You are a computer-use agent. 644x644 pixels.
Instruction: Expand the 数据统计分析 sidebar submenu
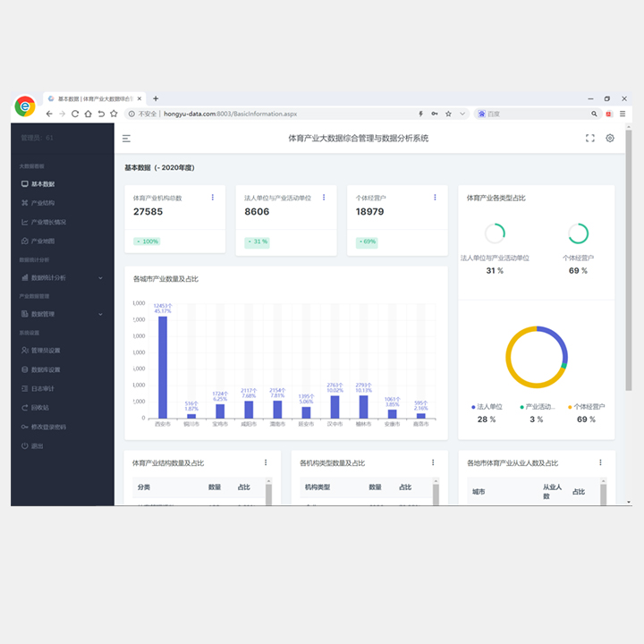point(62,278)
